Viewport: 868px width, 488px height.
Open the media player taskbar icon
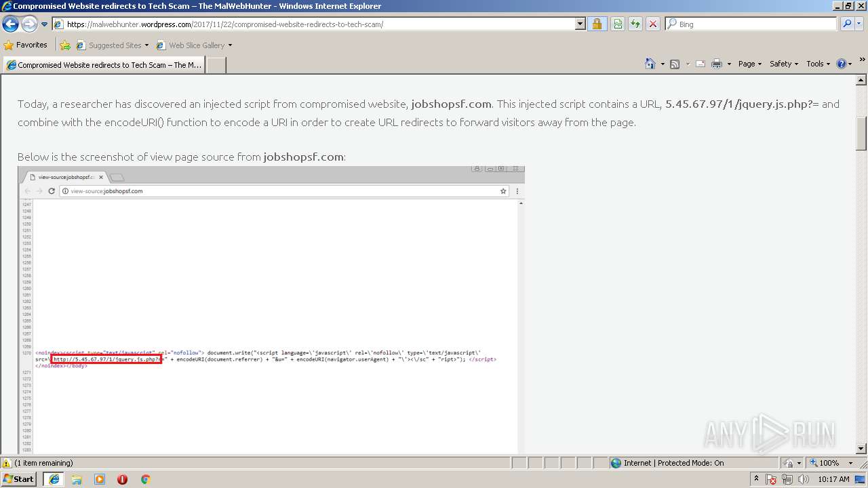[100, 479]
